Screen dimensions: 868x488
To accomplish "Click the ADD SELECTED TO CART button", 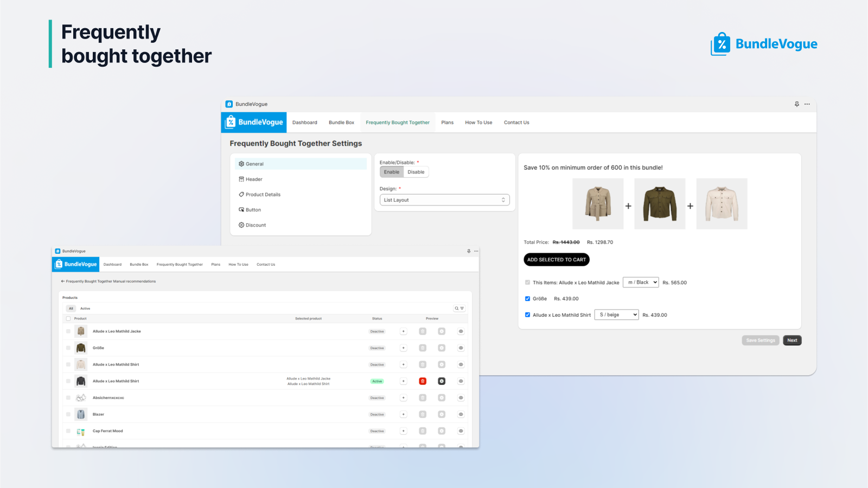I will click(557, 260).
